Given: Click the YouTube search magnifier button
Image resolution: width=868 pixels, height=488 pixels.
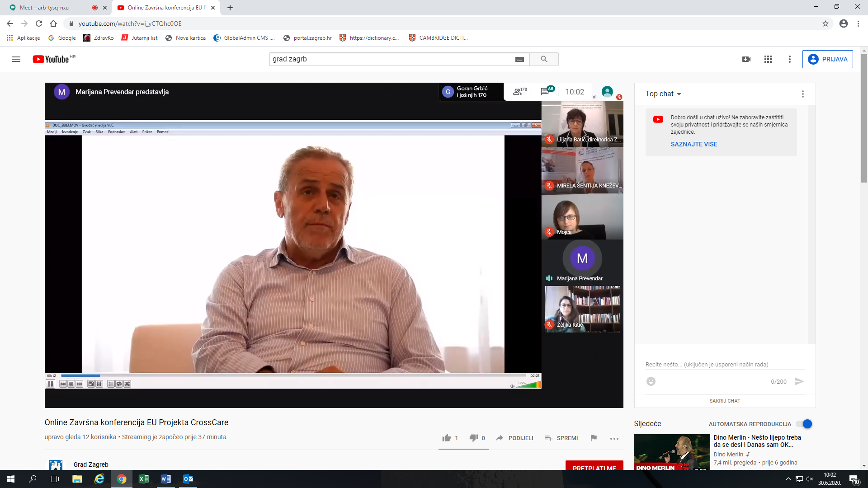Looking at the screenshot, I should (x=544, y=59).
